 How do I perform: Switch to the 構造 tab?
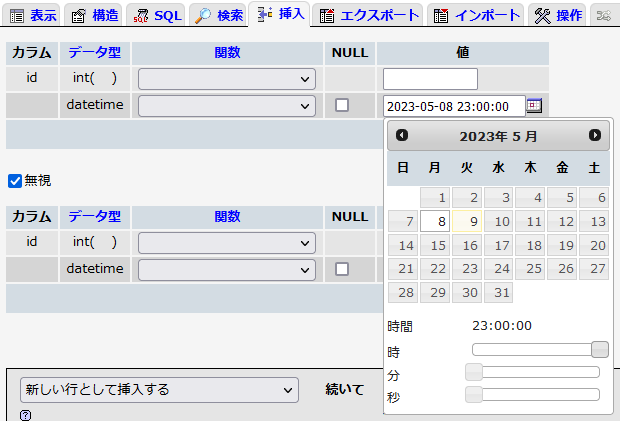[93, 15]
